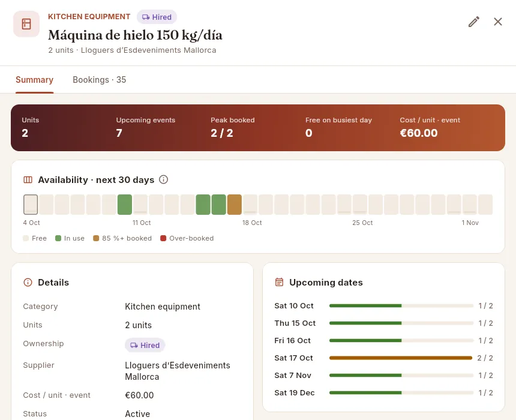The image size is (516, 420).
Task: Select the green 16 Oct availability cell
Action: coord(219,205)
